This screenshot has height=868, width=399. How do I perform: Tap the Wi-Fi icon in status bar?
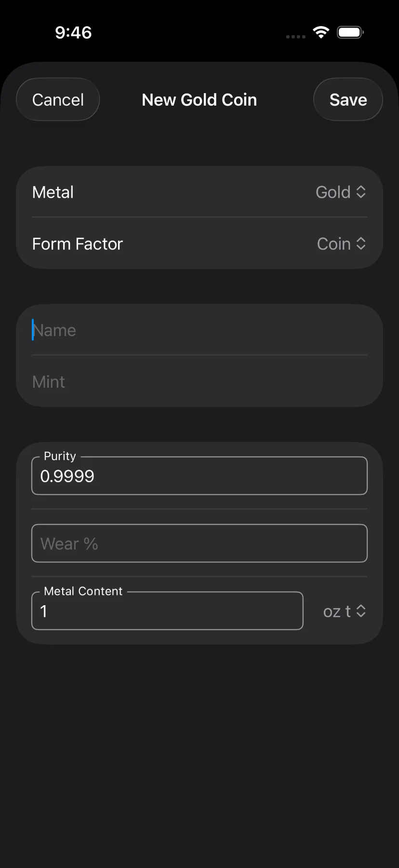click(x=320, y=31)
